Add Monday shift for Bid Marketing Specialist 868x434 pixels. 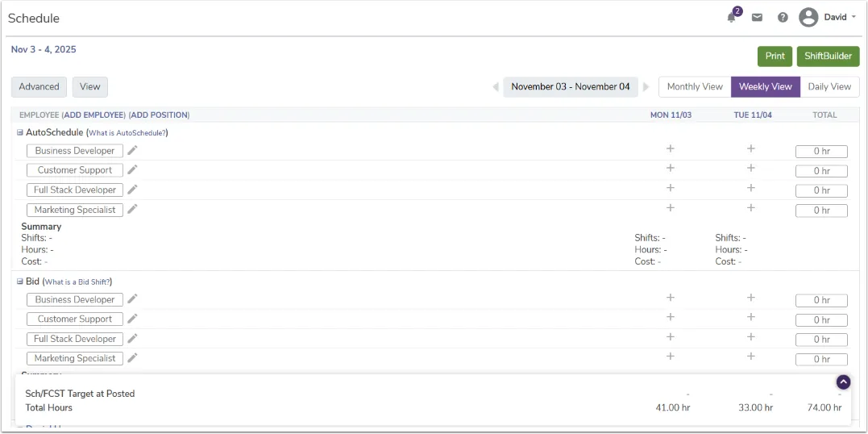671,357
